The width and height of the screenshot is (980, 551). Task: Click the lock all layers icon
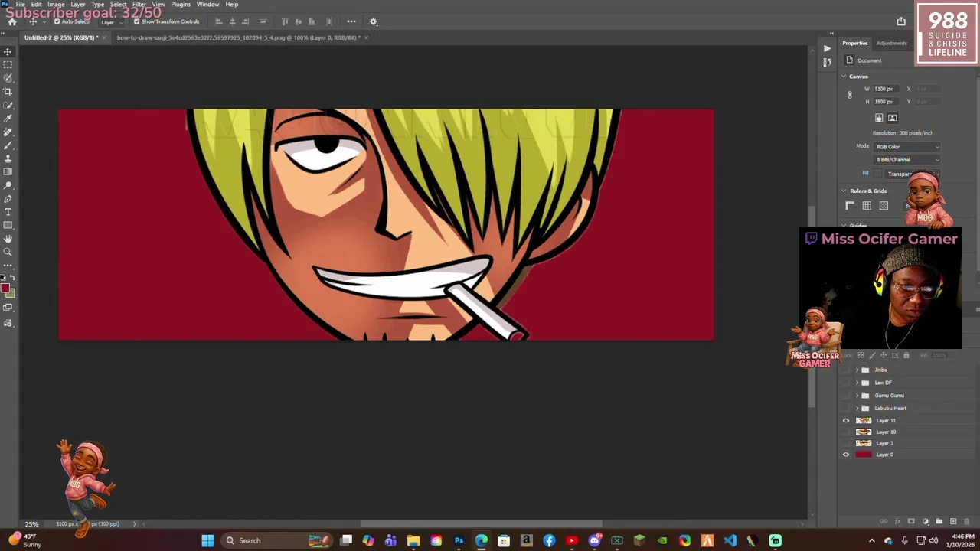(906, 355)
